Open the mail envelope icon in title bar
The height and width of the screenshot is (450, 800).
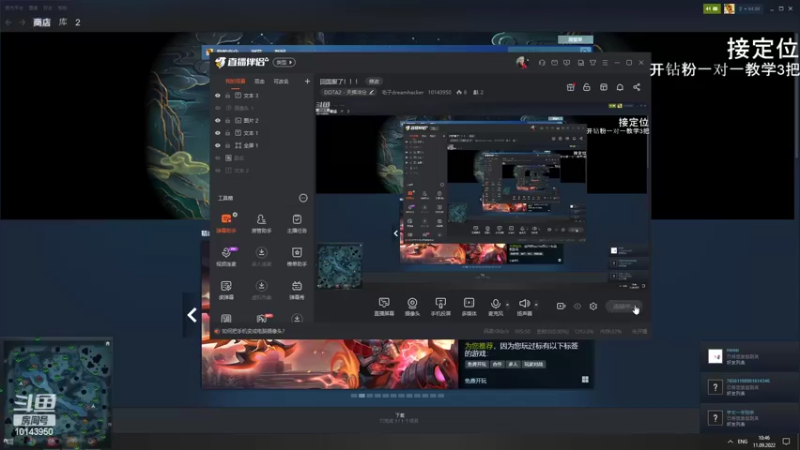[x=554, y=63]
